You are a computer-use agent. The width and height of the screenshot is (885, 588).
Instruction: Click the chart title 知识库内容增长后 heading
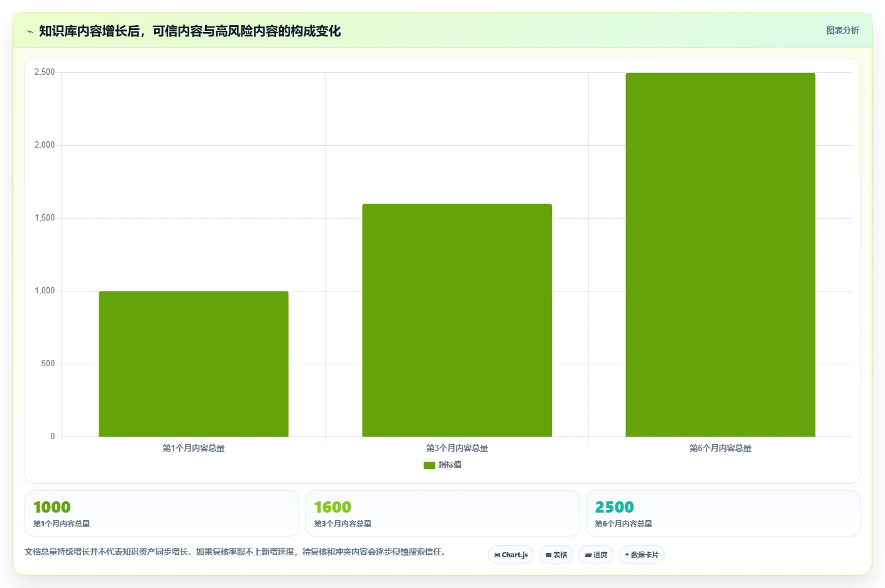[x=190, y=31]
